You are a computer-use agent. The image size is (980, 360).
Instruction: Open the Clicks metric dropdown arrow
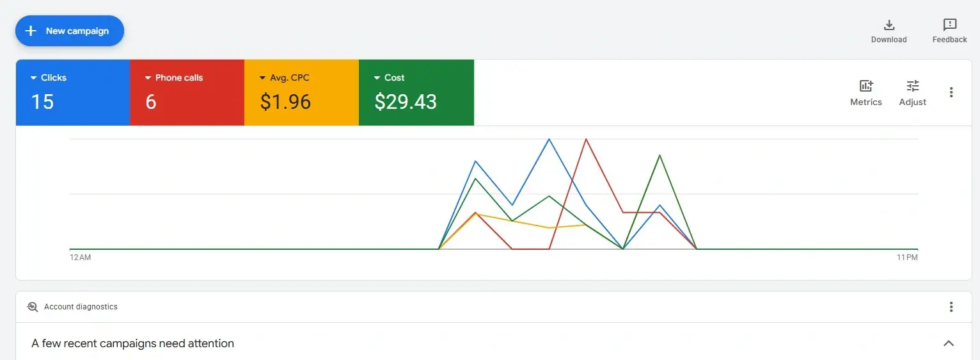pos(33,78)
